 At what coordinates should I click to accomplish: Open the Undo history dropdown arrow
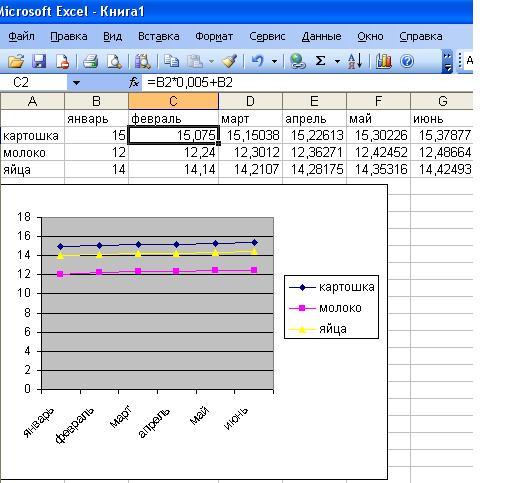(275, 61)
